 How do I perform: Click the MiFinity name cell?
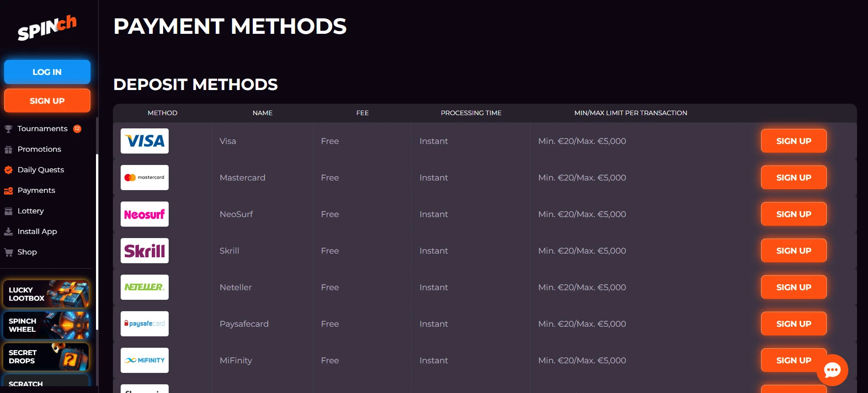(x=235, y=361)
